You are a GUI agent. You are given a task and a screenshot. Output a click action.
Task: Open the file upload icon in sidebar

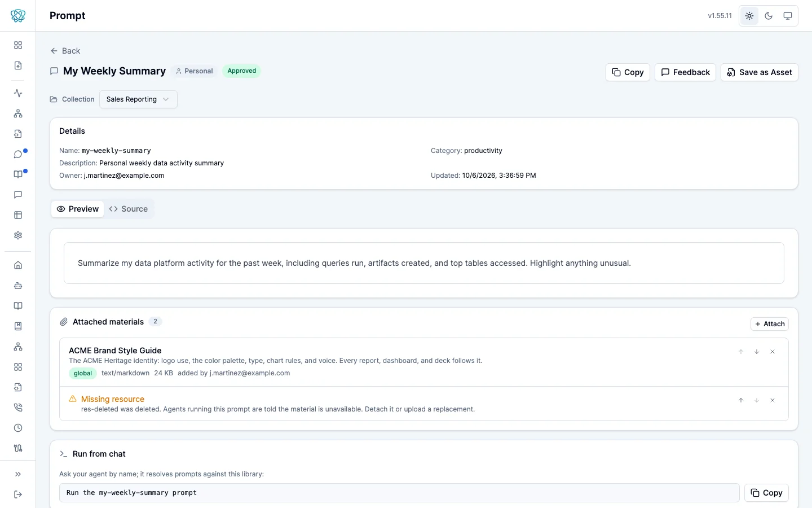tap(18, 65)
